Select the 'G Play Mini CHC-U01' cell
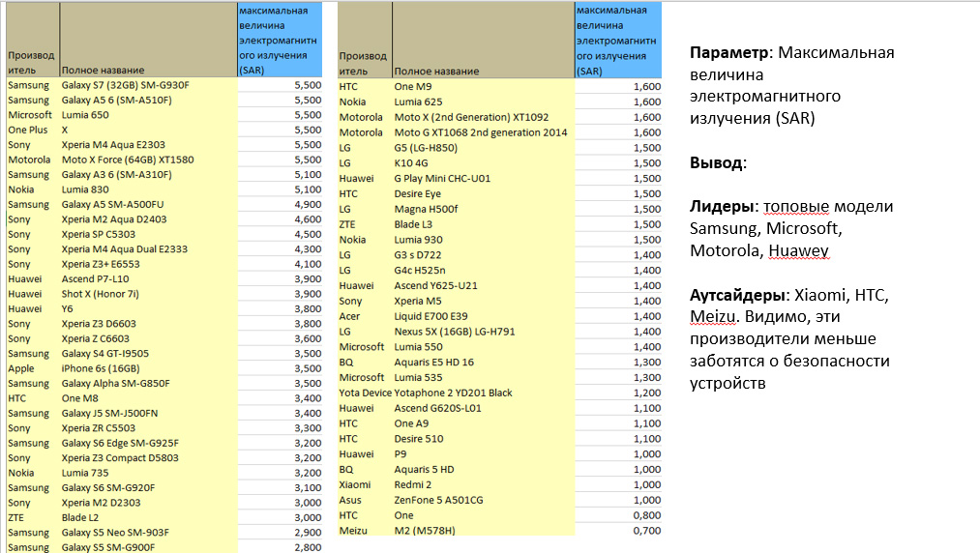The height and width of the screenshot is (553, 980). point(484,179)
